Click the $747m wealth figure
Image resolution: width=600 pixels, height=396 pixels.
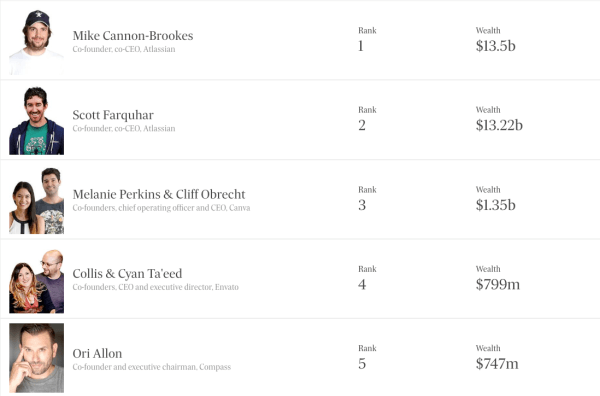pos(497,363)
